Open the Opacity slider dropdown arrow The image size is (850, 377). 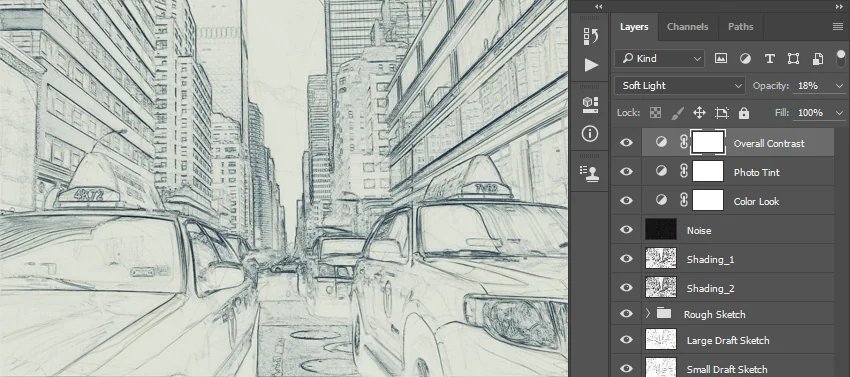(840, 86)
